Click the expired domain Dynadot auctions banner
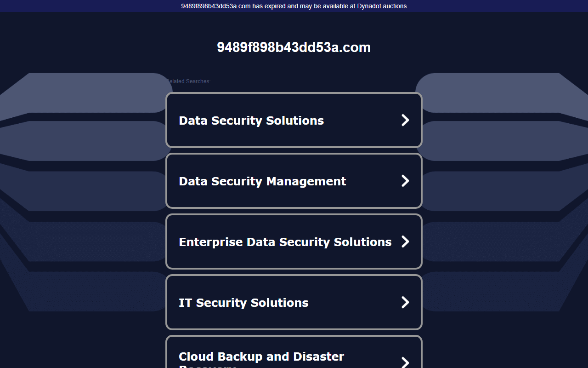The height and width of the screenshot is (368, 588). point(294,6)
